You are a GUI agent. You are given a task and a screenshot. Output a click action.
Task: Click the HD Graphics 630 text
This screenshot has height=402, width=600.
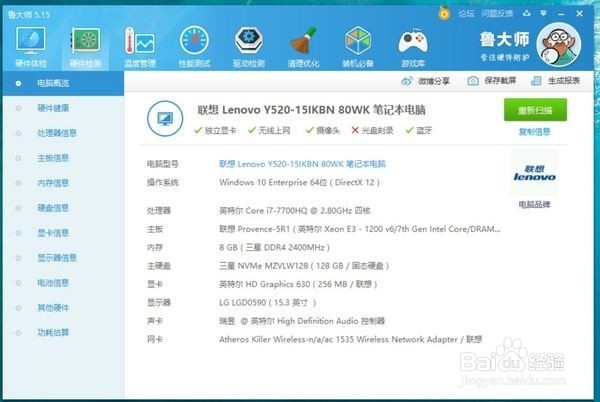tap(298, 284)
